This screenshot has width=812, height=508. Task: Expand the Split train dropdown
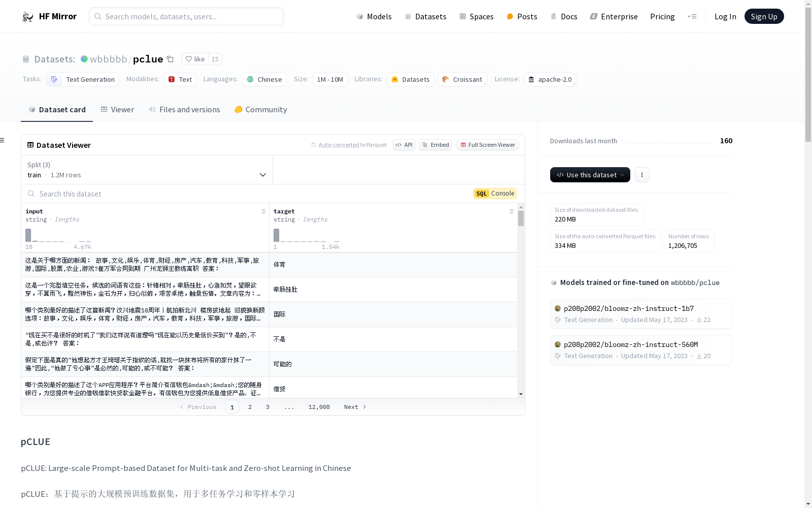(147, 170)
